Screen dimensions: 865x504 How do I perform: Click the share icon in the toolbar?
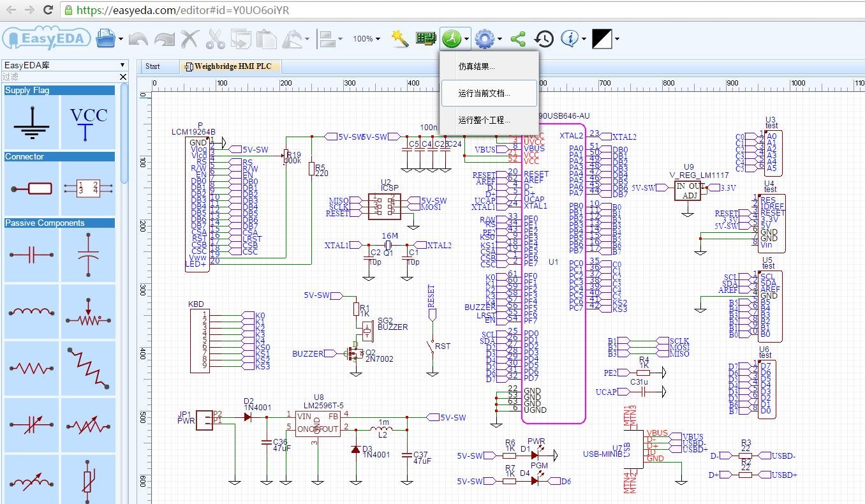pos(517,39)
